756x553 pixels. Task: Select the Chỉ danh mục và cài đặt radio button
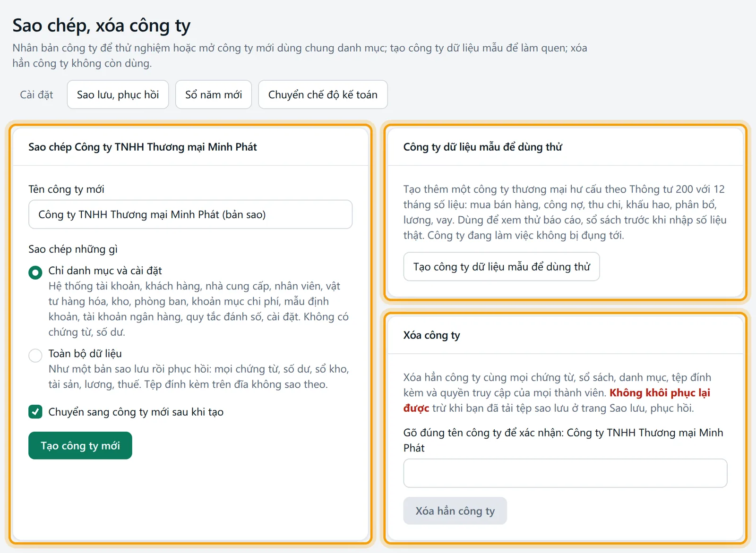coord(35,272)
